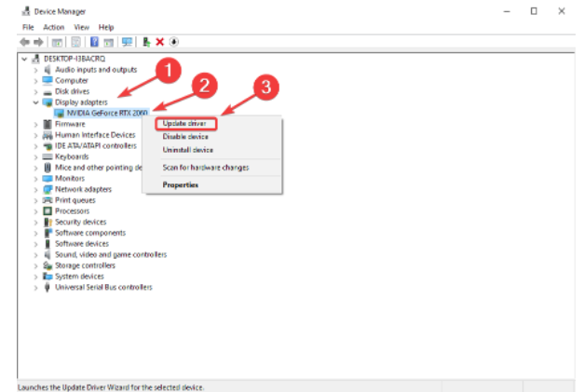The image size is (584, 392).
Task: Choose Uninstall device from context menu
Action: point(188,149)
